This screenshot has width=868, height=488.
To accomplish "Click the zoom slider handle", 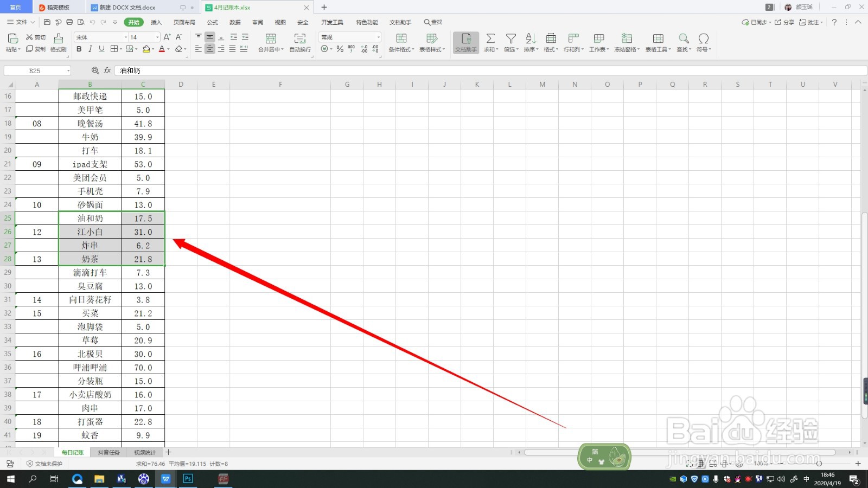I will click(819, 464).
